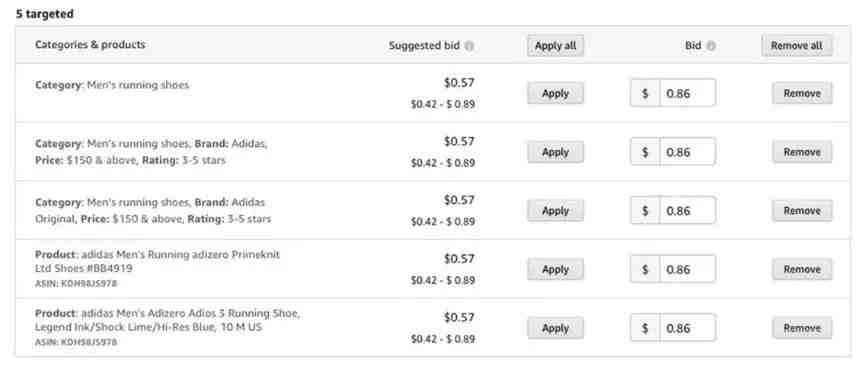
Task: Apply suggested bid for adizero Primeknit product
Action: tap(555, 269)
